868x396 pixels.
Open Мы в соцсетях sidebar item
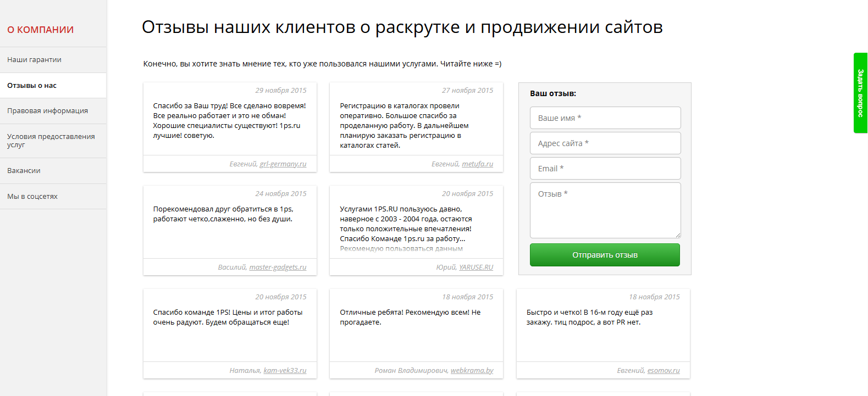[x=53, y=197]
